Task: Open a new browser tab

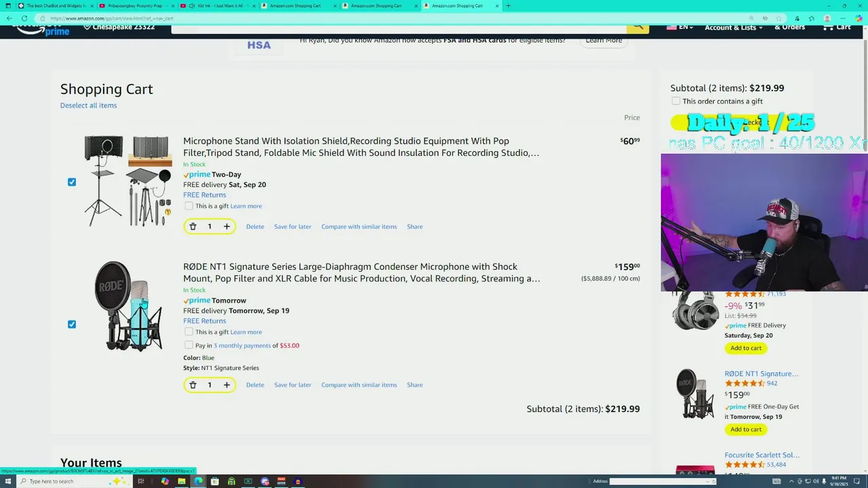Action: (508, 5)
